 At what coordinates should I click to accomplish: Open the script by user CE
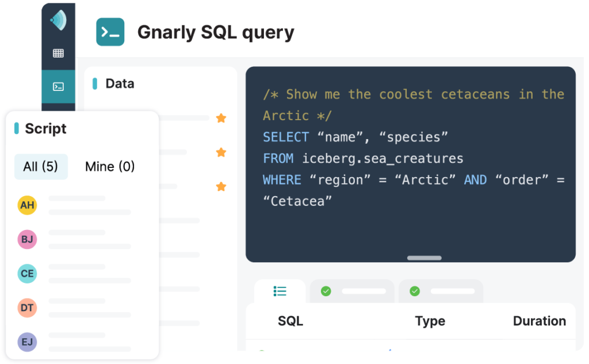74,274
